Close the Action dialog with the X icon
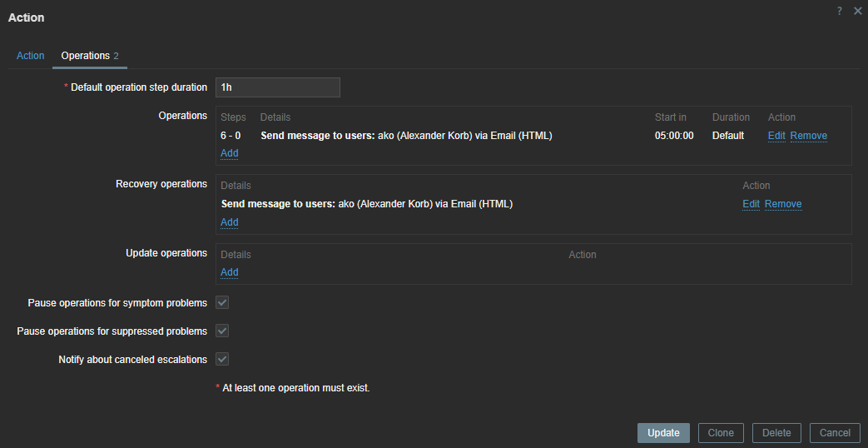The image size is (868, 448). point(857,11)
